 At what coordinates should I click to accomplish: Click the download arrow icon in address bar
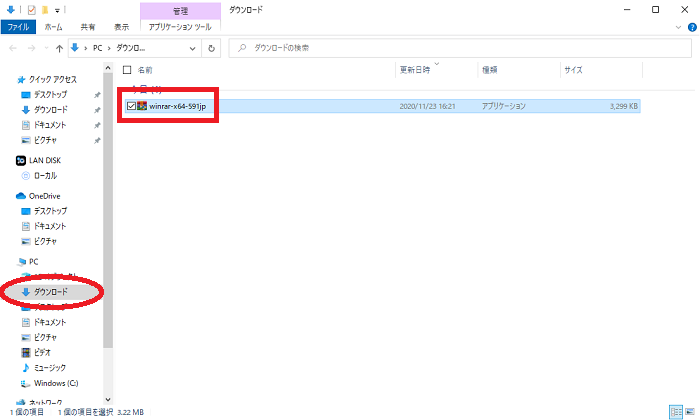point(75,48)
